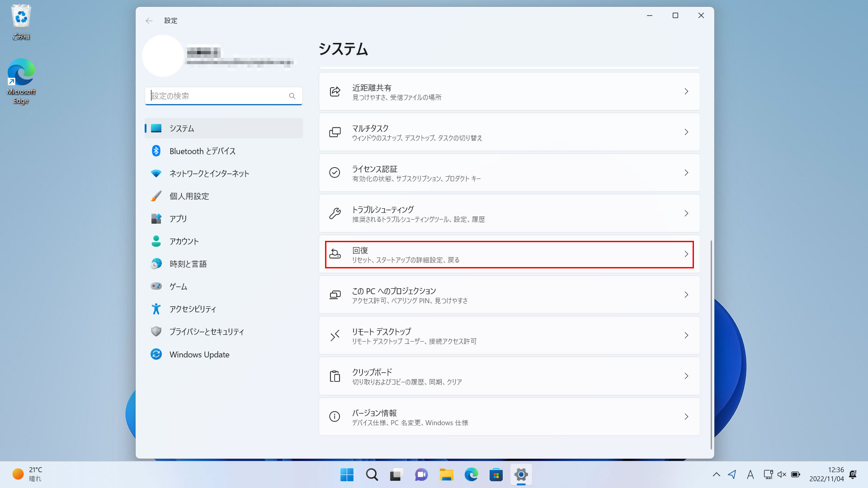Open notification center bell icon
This screenshot has height=488, width=868.
point(853,474)
